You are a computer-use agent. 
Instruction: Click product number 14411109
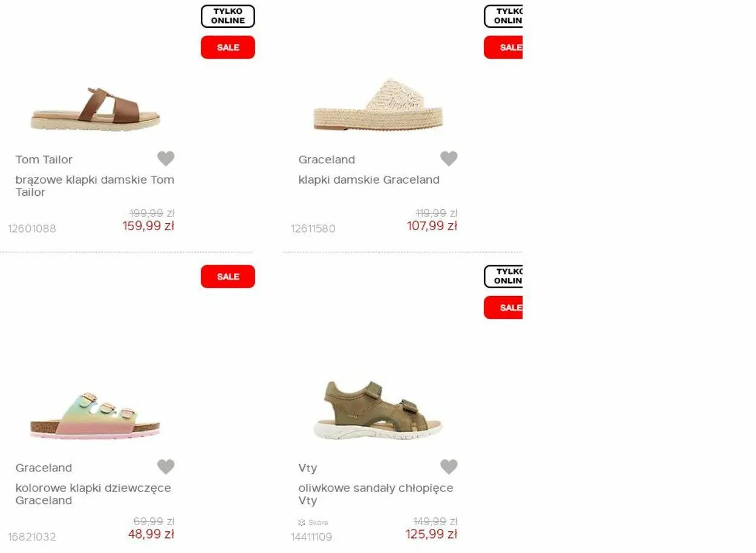[x=311, y=537]
